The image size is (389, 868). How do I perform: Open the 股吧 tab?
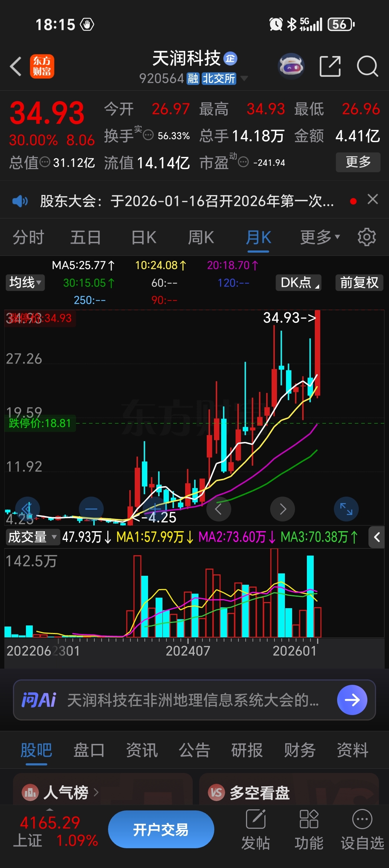pos(36,750)
